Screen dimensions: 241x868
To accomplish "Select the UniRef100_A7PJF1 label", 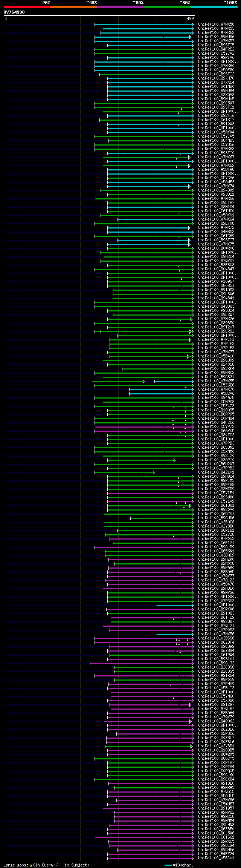I will [216, 340].
